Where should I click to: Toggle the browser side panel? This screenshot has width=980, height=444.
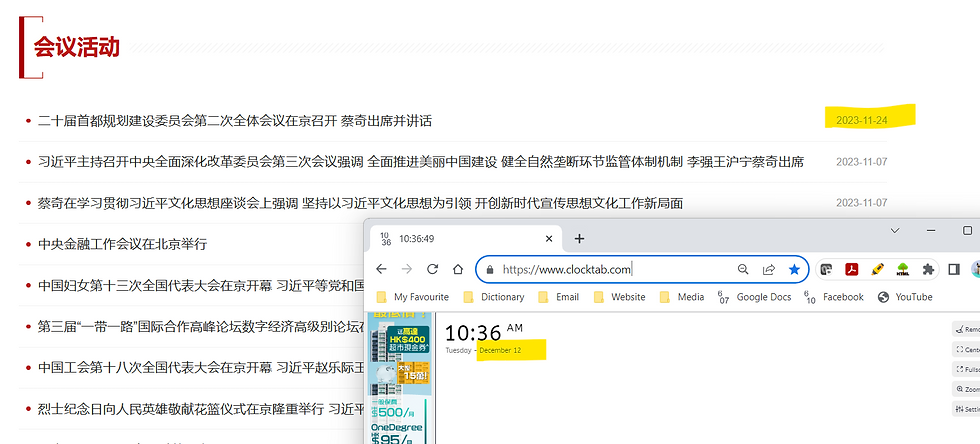pos(954,270)
